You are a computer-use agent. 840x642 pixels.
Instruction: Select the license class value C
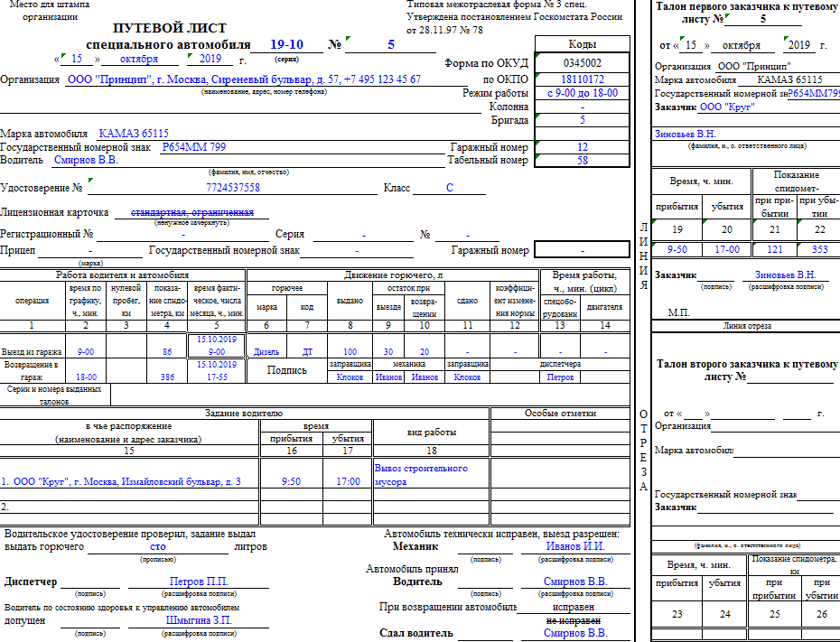(x=450, y=188)
